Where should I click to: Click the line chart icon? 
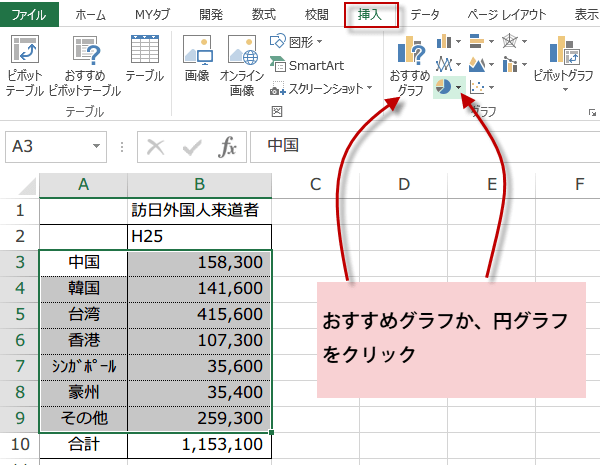coord(443,64)
